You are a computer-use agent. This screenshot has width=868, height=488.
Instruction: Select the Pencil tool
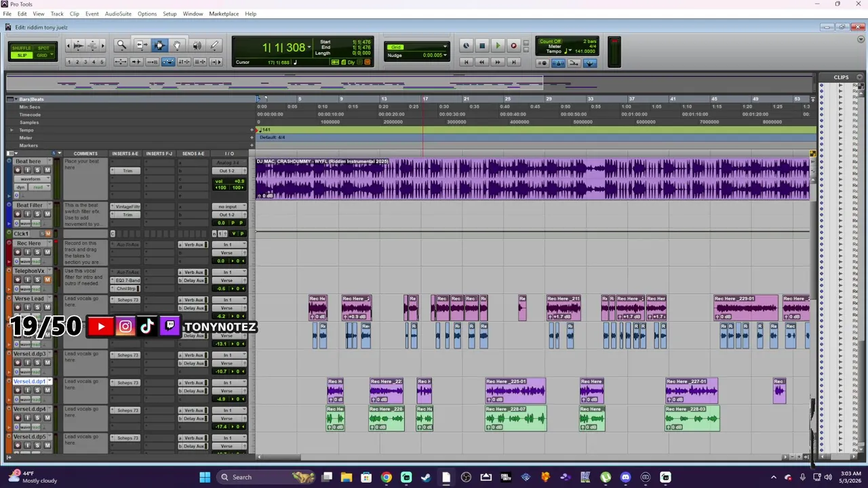coord(215,45)
